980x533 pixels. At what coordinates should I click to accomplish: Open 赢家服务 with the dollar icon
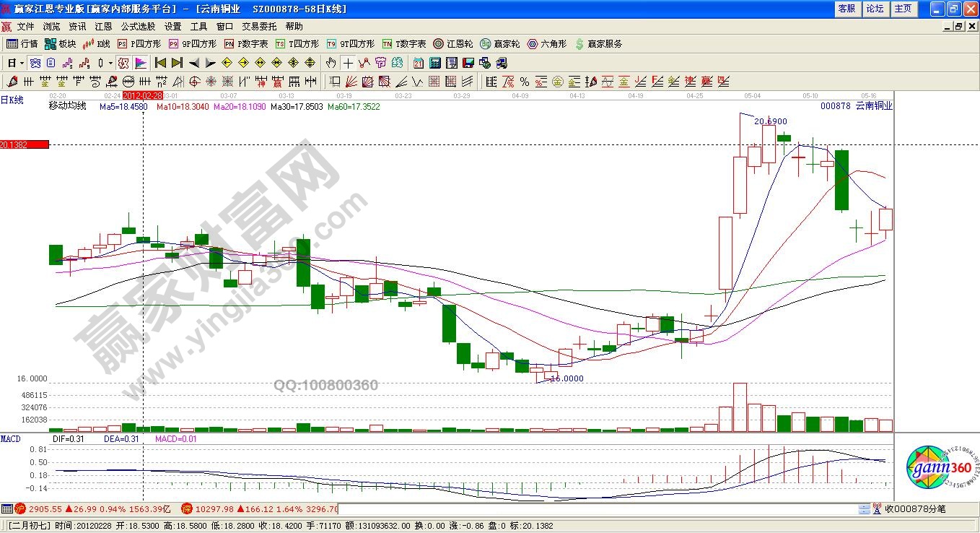(x=598, y=44)
